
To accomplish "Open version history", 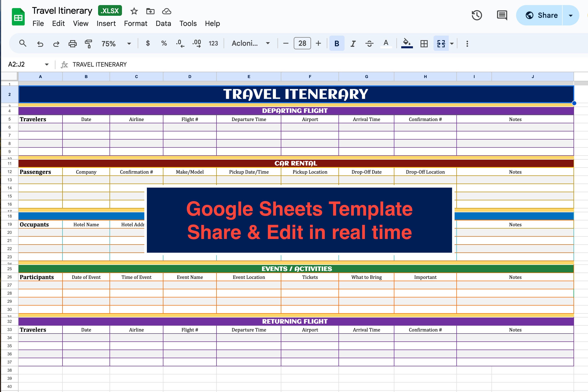I will pyautogui.click(x=477, y=15).
